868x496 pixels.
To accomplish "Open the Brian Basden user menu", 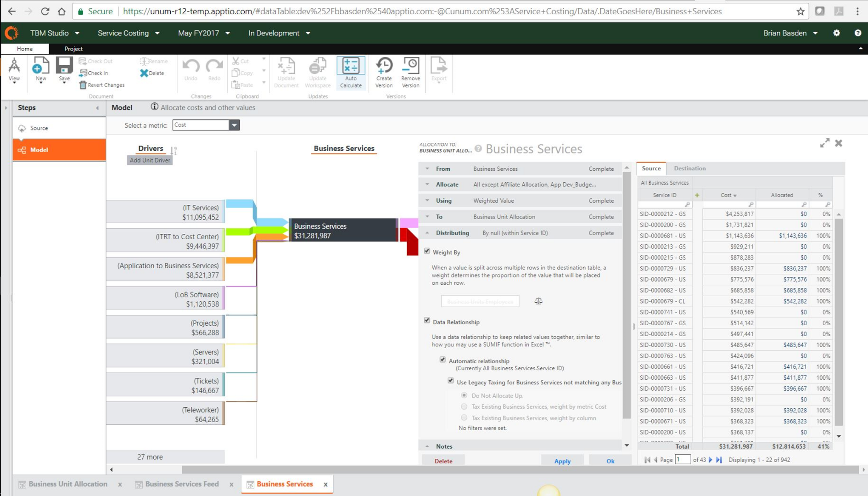I will coord(790,33).
